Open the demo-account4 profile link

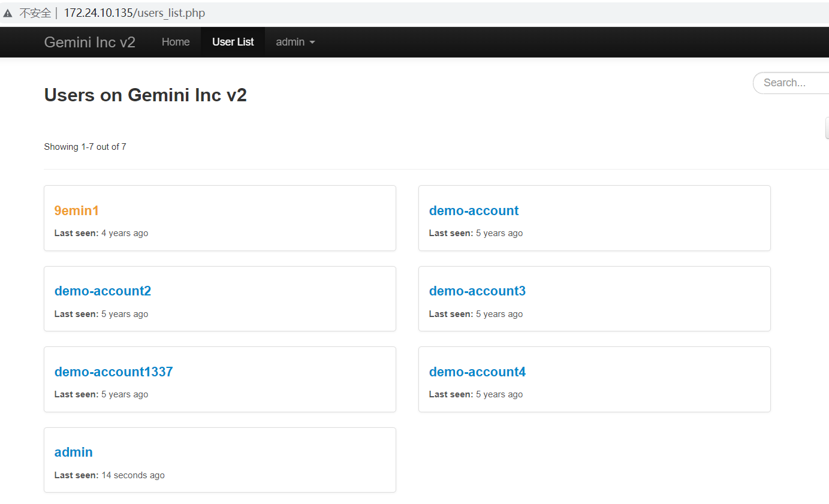[x=477, y=372]
